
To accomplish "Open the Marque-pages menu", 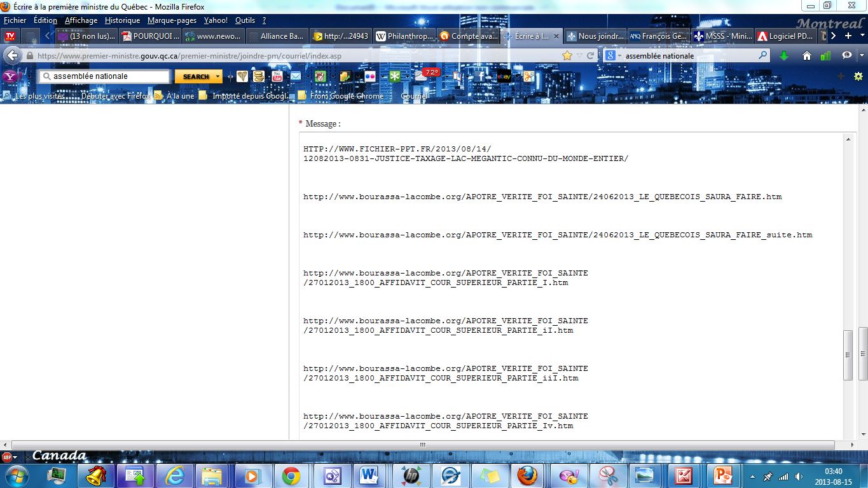I will point(172,20).
